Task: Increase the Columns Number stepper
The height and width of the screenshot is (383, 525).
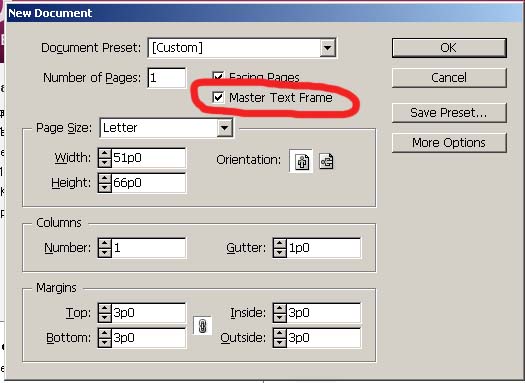Action: (x=105, y=243)
